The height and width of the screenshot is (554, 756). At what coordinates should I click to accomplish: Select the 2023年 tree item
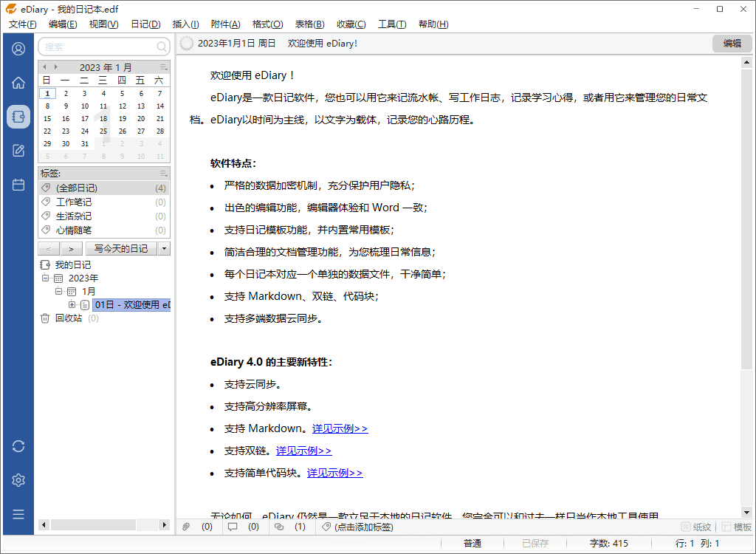click(83, 278)
